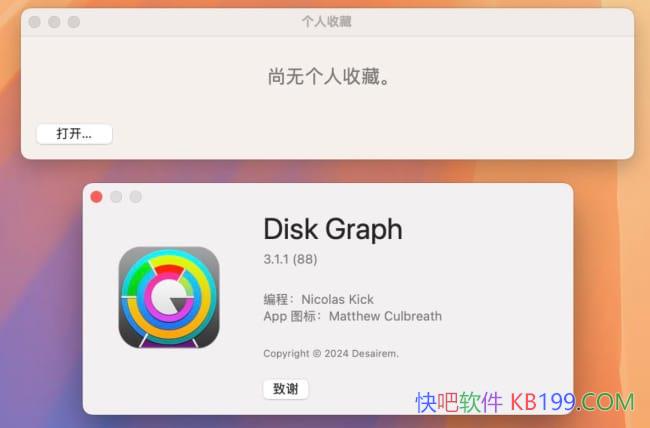This screenshot has height=428, width=650.
Task: Open a file with the 打开... button
Action: pyautogui.click(x=75, y=134)
